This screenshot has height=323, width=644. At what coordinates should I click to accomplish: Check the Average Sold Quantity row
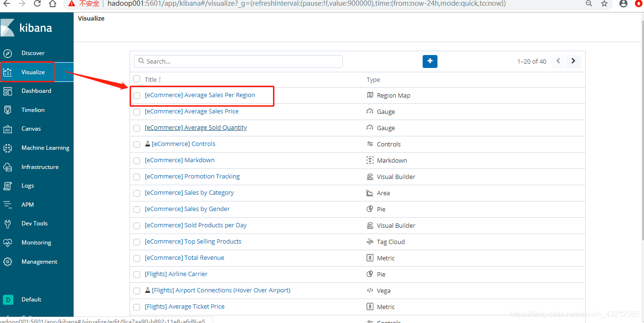pos(137,128)
